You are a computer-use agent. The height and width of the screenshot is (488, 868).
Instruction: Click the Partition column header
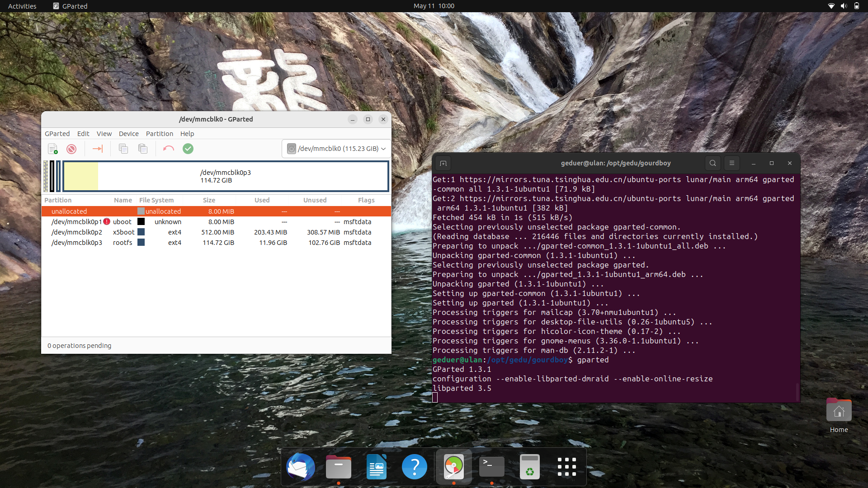58,200
